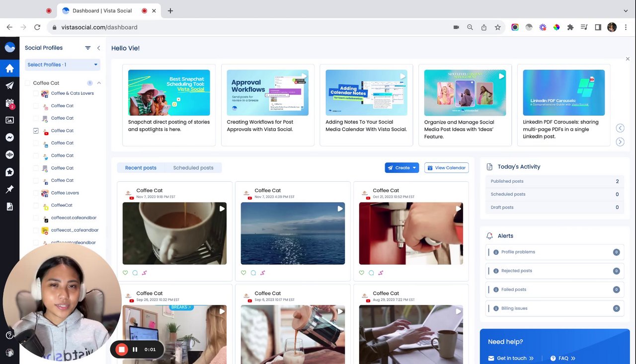Click the zoom magnifier icon in address bar
Screen dimensions: 636x364
[x=470, y=27]
